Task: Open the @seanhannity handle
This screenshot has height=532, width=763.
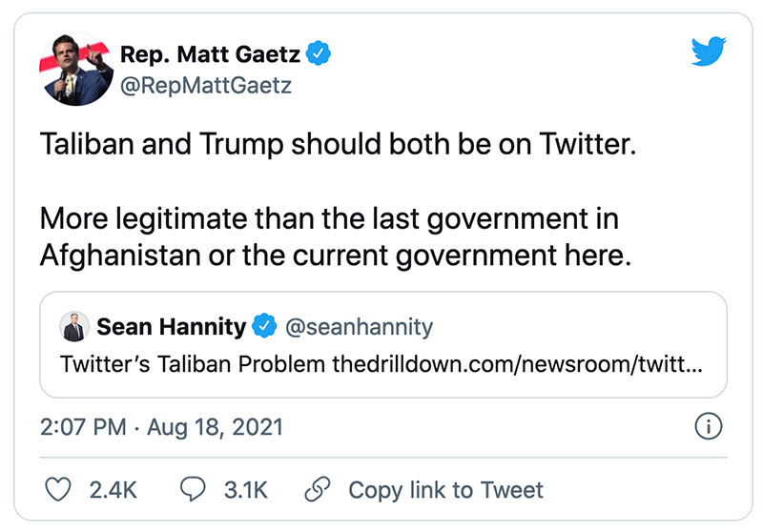Action: 359,328
